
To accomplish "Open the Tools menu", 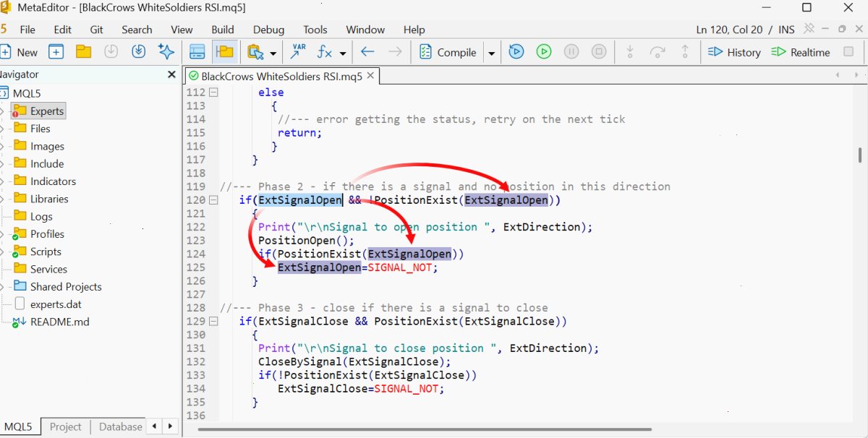I will click(315, 30).
